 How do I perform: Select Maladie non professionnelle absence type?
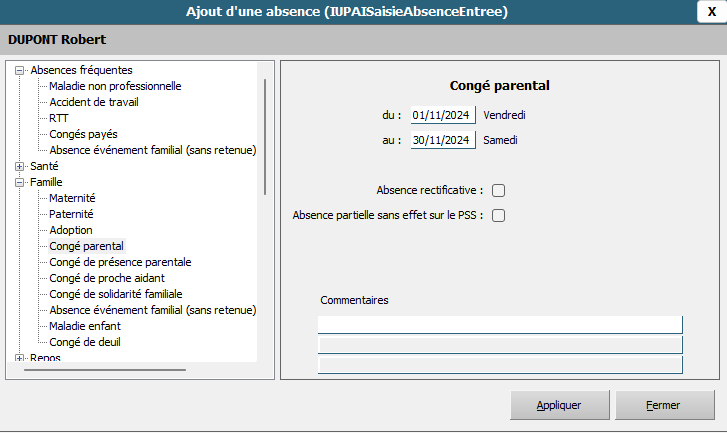coord(115,86)
